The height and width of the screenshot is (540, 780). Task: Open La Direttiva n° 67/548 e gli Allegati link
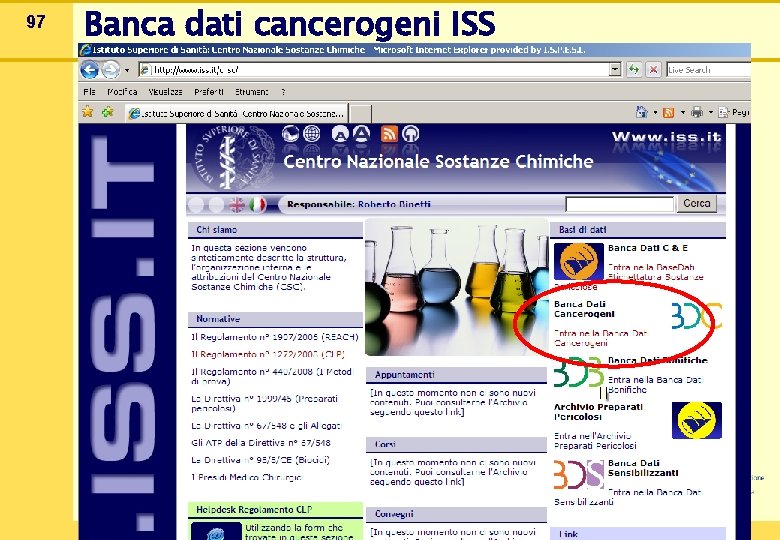266,426
